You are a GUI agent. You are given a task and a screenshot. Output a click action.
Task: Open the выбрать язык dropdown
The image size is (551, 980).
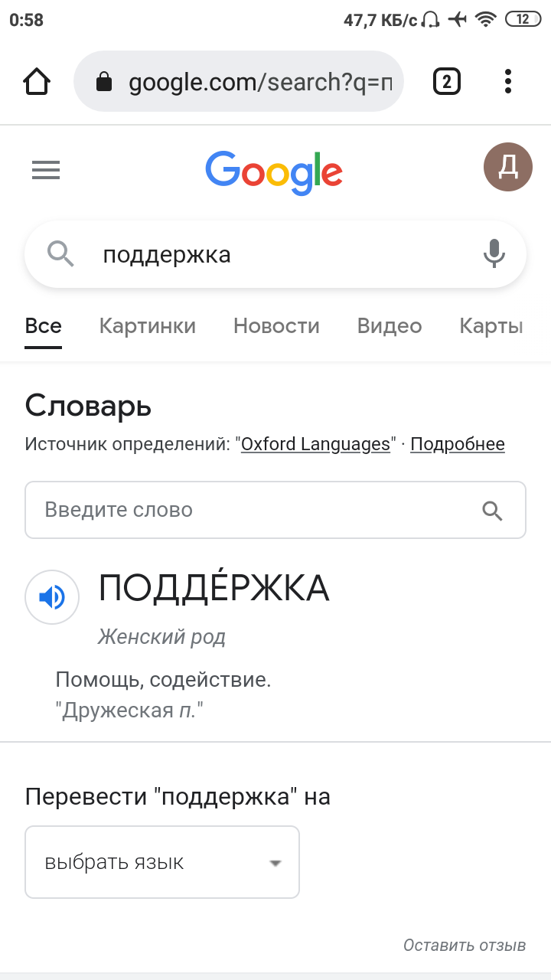point(162,862)
